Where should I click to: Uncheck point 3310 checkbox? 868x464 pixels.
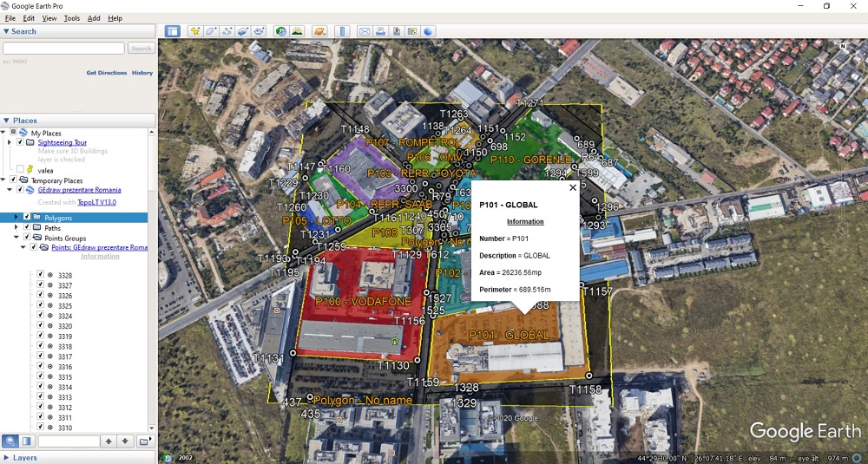tap(41, 427)
